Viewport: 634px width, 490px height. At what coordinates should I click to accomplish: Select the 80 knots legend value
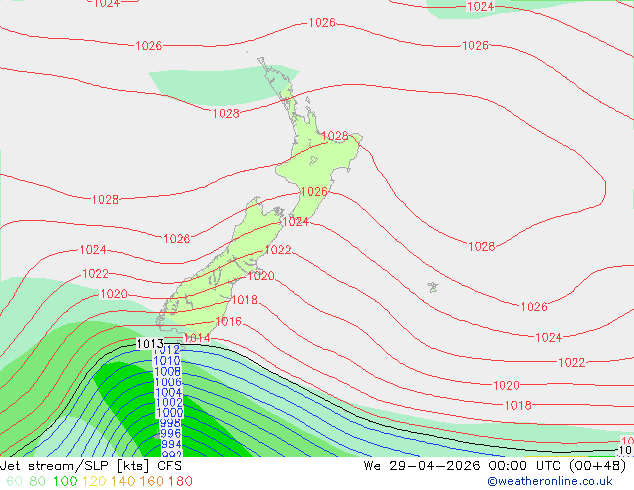37,481
